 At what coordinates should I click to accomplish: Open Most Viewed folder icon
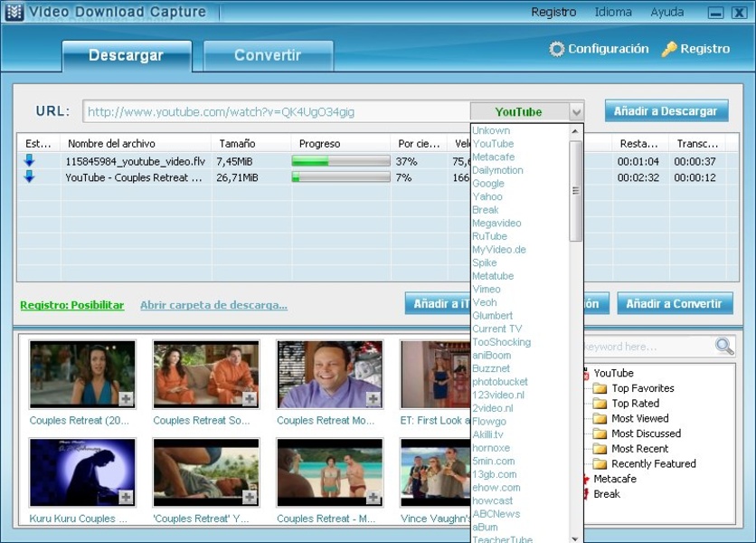click(600, 418)
